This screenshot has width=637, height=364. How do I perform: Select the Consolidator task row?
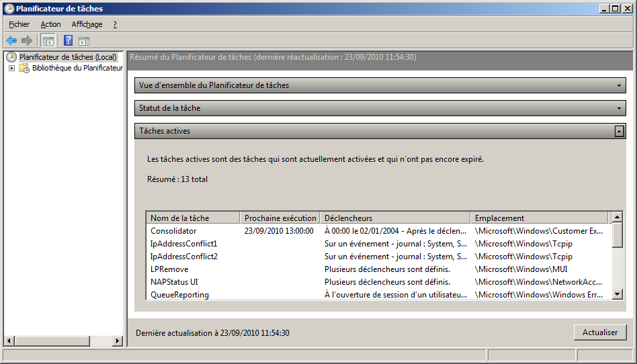[173, 230]
